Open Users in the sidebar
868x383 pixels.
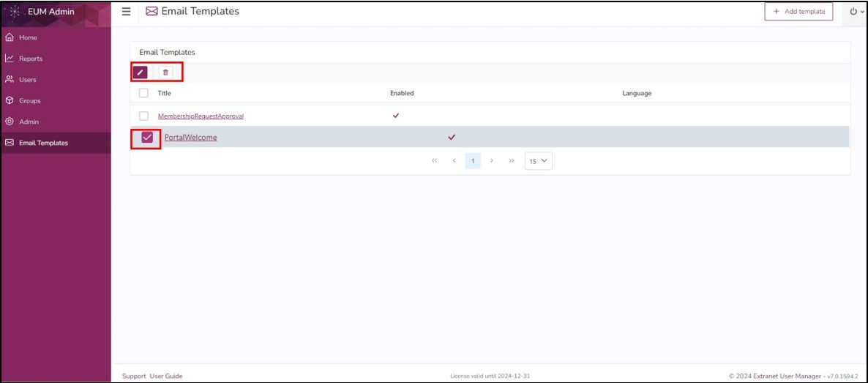click(56, 80)
